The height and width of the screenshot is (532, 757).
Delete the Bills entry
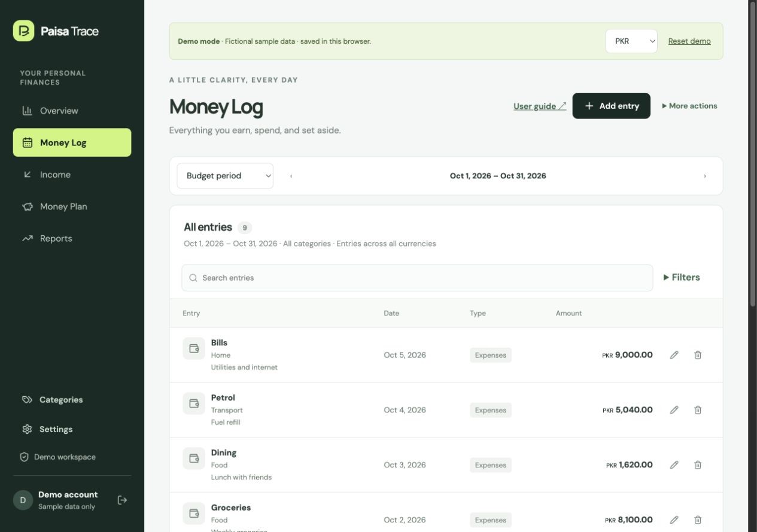click(x=698, y=355)
